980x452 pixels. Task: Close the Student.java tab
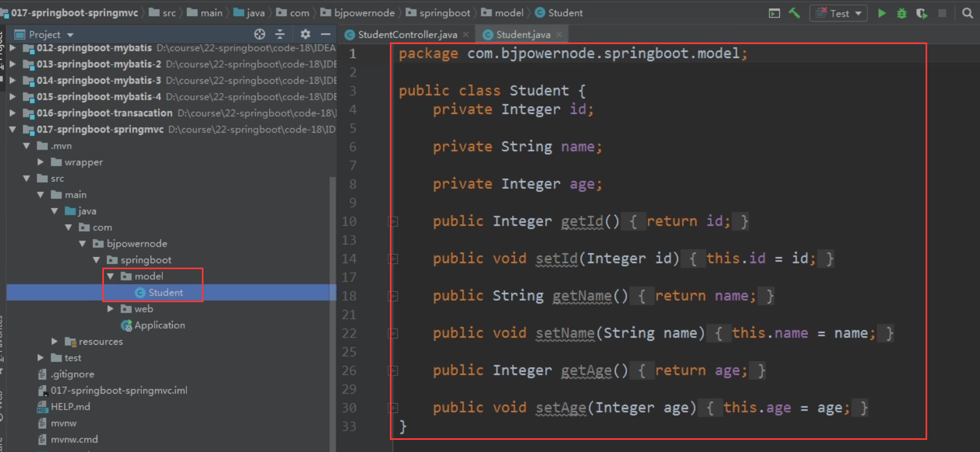(559, 34)
